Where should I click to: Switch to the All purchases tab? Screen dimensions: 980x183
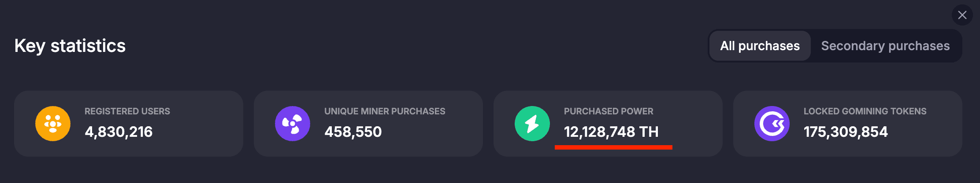click(760, 46)
